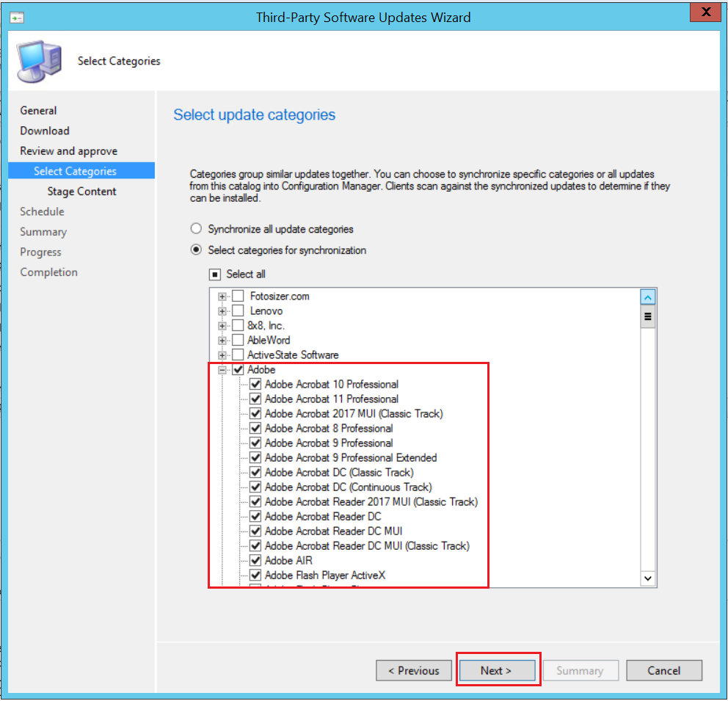Cancel the wizard

click(x=664, y=671)
